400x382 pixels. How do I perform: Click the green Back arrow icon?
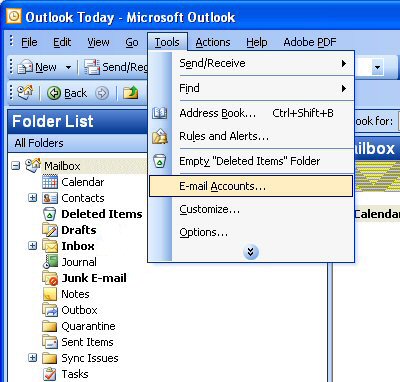coord(54,93)
